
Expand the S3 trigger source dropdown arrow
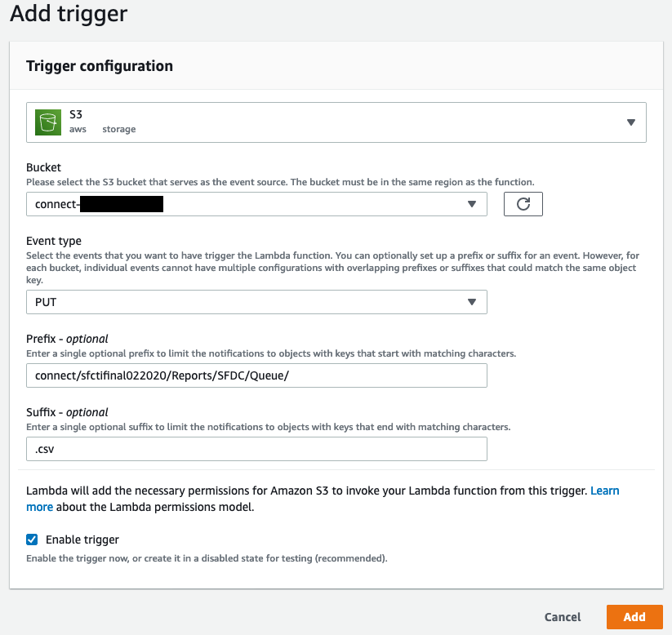[631, 122]
